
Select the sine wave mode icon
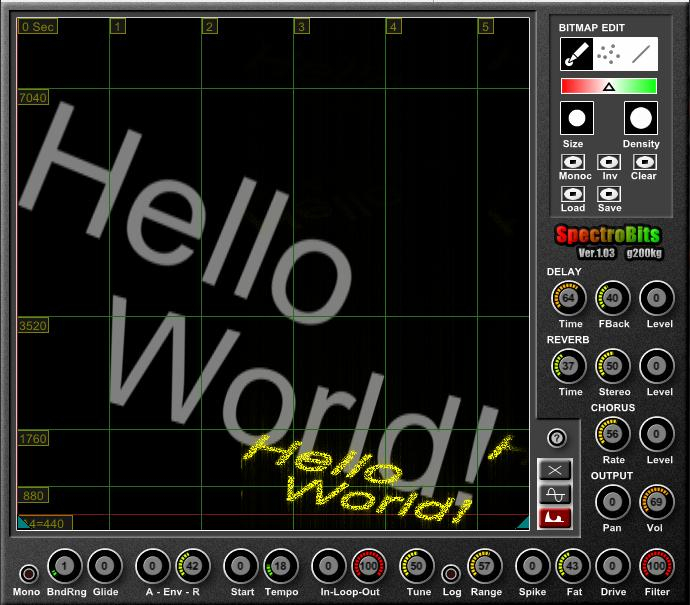pyautogui.click(x=555, y=494)
